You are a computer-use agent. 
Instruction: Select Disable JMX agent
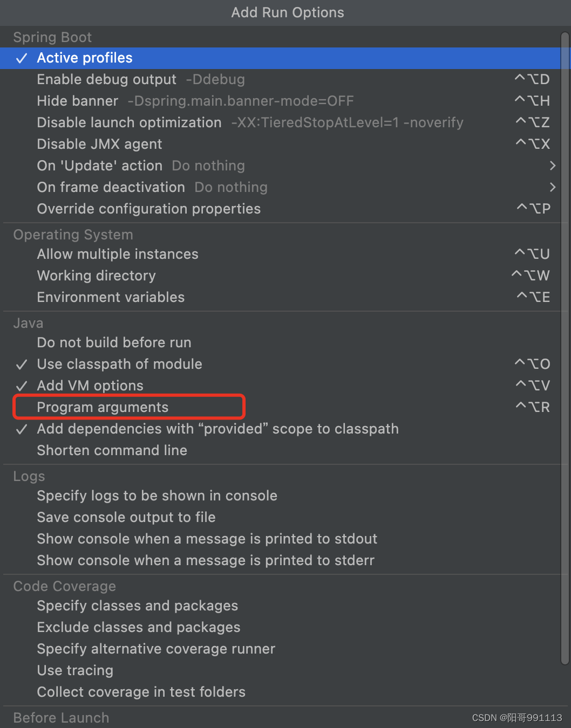[282, 144]
